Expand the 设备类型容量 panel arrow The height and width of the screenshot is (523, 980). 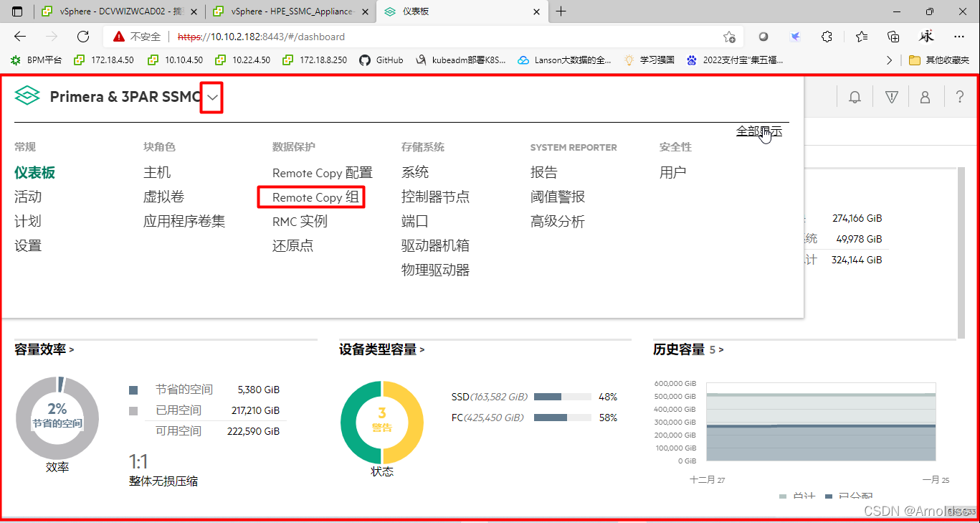[422, 350]
